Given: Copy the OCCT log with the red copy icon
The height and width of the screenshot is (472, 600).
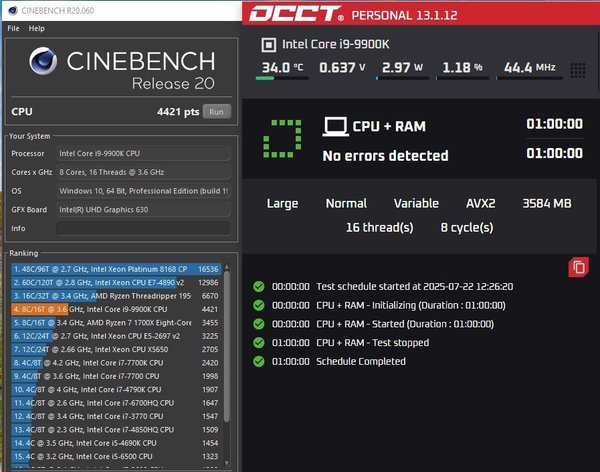Looking at the screenshot, I should click(x=578, y=267).
